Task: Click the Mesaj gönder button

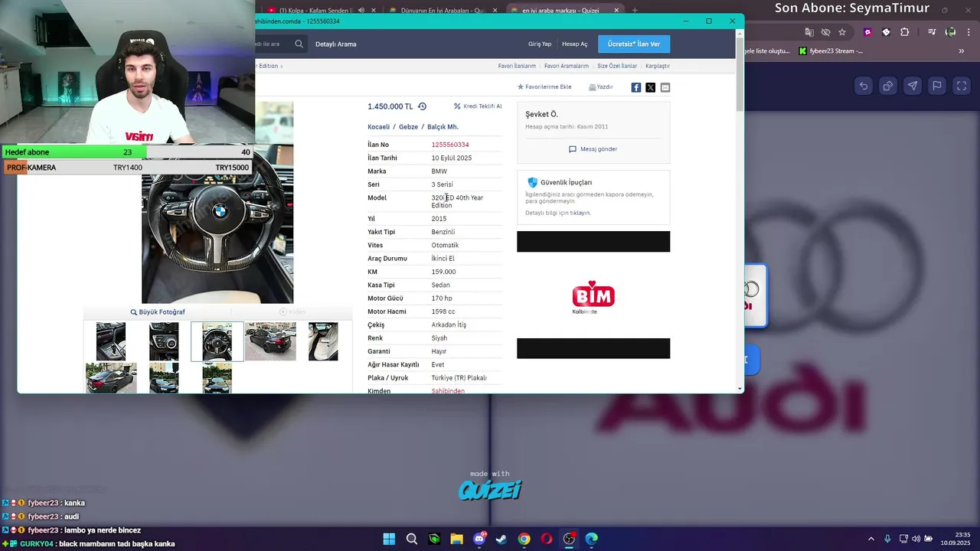Action: 593,149
